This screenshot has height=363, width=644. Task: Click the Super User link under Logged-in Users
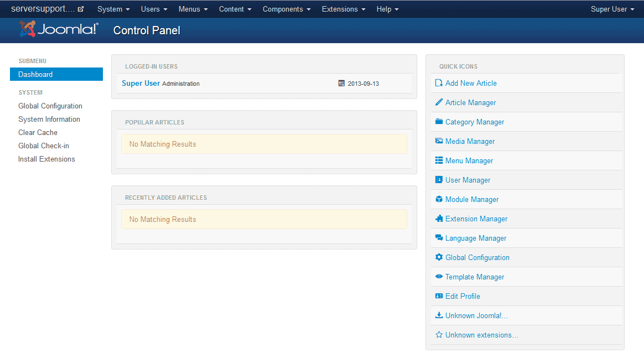[x=141, y=84]
